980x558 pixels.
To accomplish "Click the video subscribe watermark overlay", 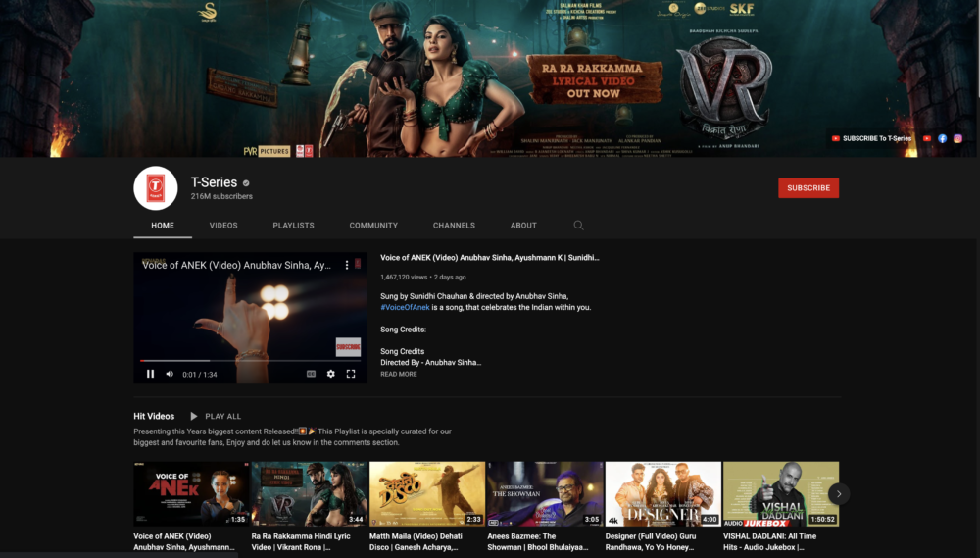I will [x=348, y=346].
